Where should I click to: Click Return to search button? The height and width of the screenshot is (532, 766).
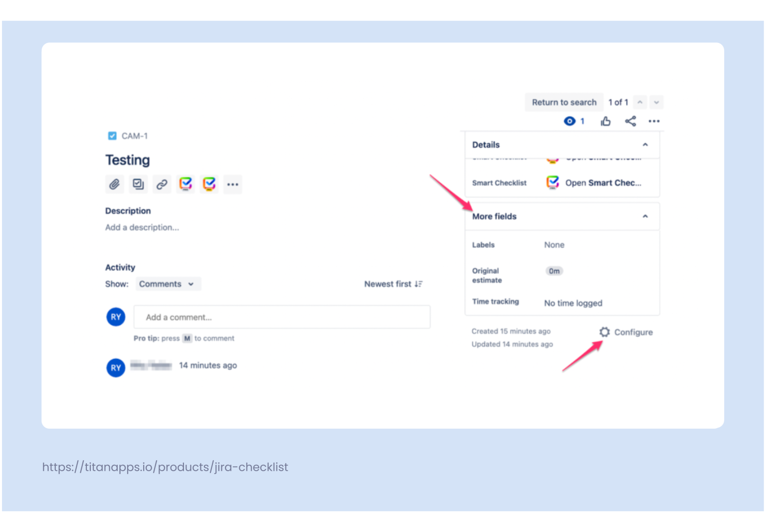[x=564, y=102]
